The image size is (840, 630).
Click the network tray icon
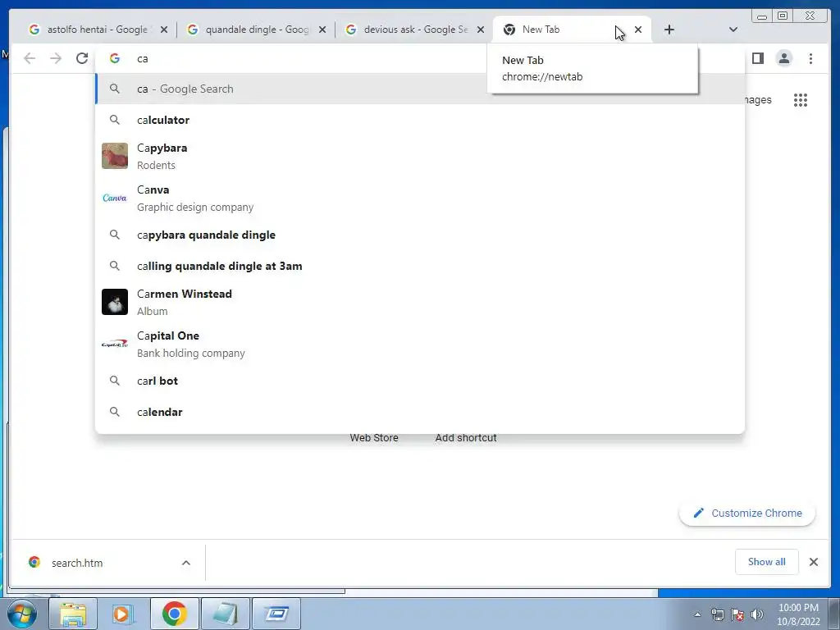[717, 614]
